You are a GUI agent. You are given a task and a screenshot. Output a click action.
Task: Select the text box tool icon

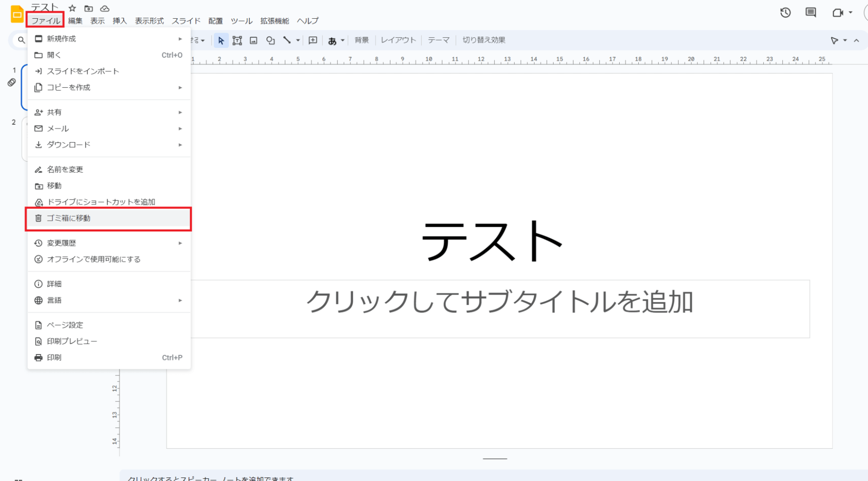pyautogui.click(x=237, y=40)
